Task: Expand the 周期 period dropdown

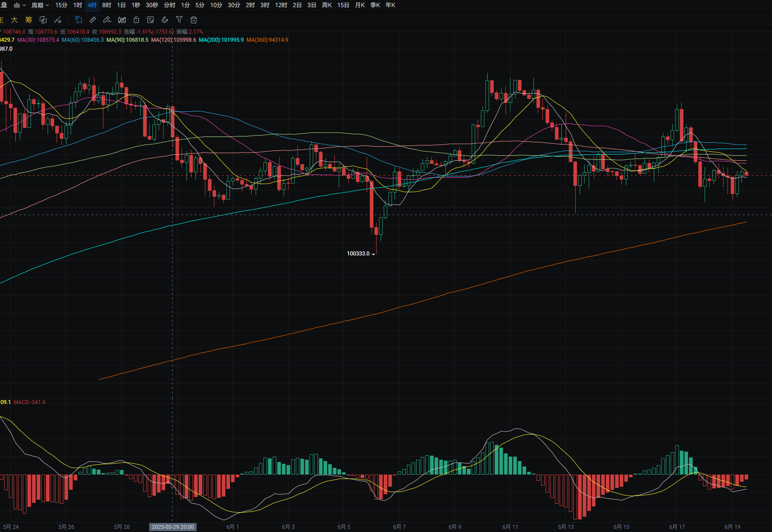Action: coord(40,5)
